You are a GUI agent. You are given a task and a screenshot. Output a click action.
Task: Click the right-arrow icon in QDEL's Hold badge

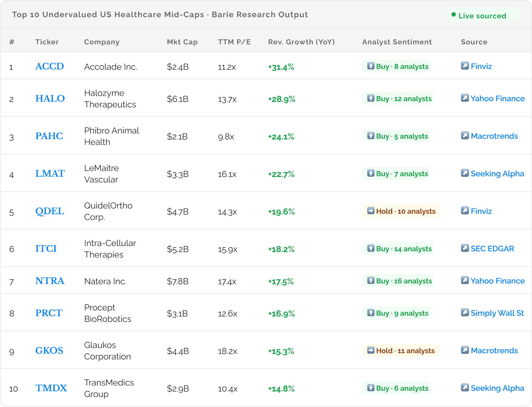coord(371,211)
